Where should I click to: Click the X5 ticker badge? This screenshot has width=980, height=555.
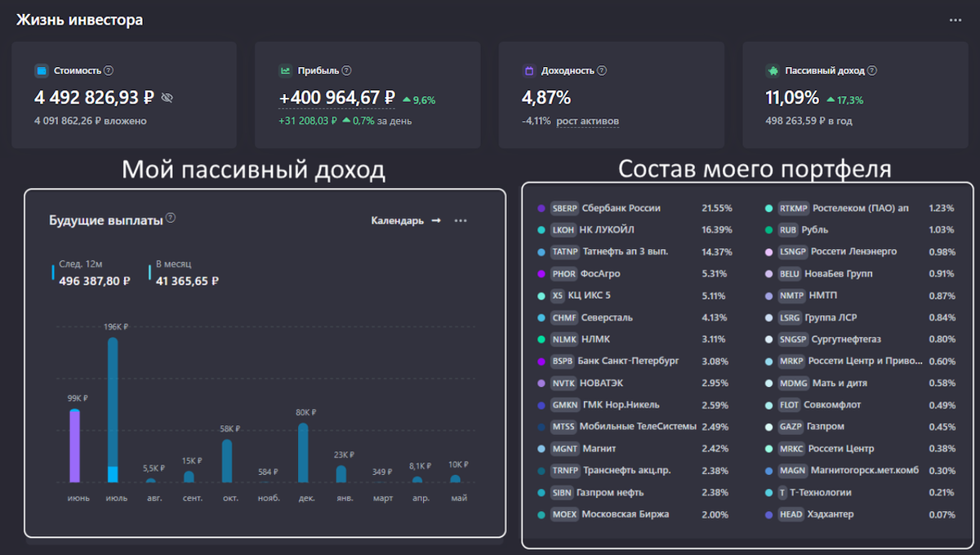558,295
